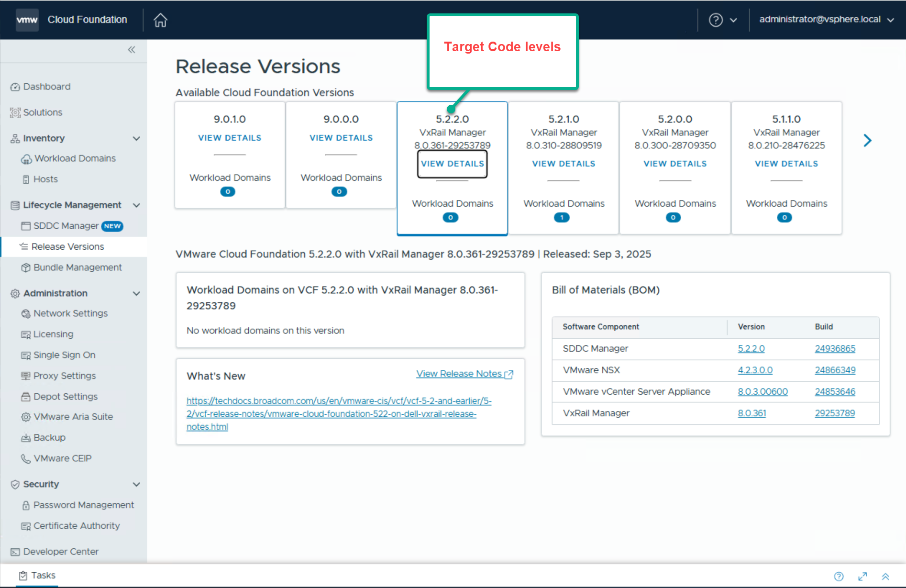
Task: Collapse the sidebar with the double-chevron icon
Action: point(132,50)
